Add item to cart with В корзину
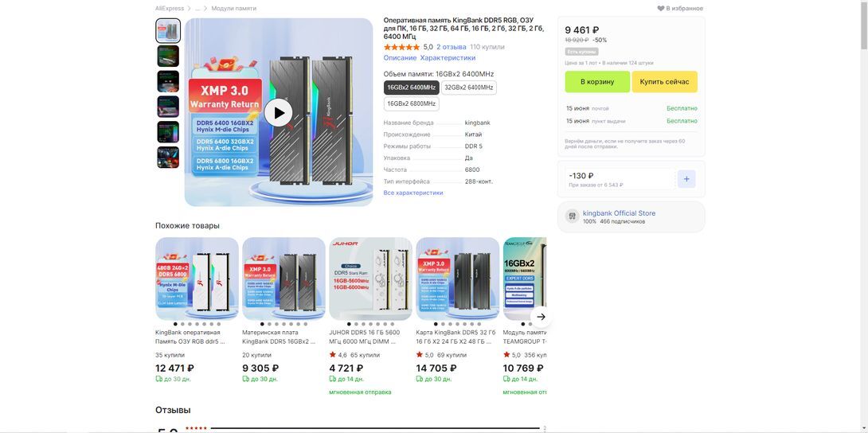The width and height of the screenshot is (868, 433). 597,82
